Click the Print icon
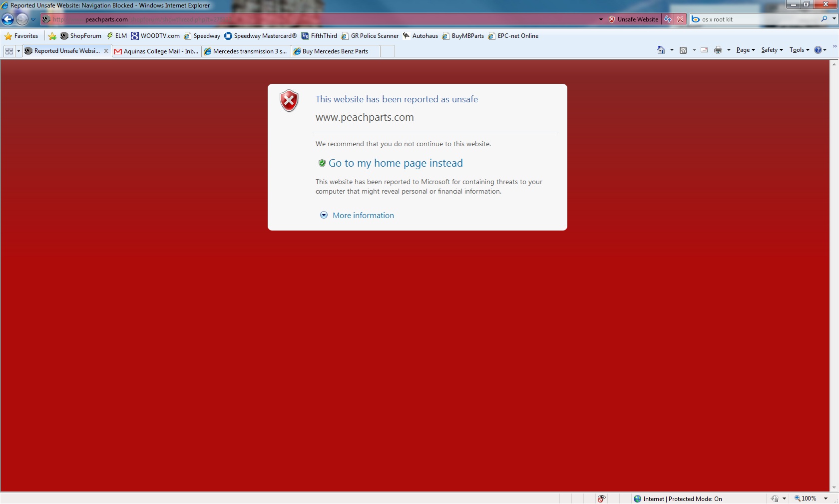Screen dimensions: 839x504 tap(718, 50)
